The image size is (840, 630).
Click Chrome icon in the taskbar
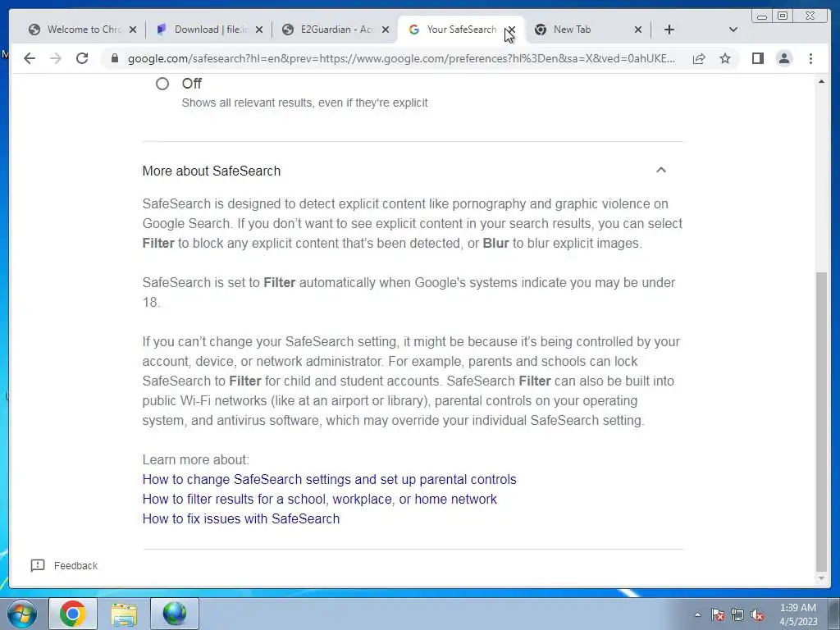point(73,614)
